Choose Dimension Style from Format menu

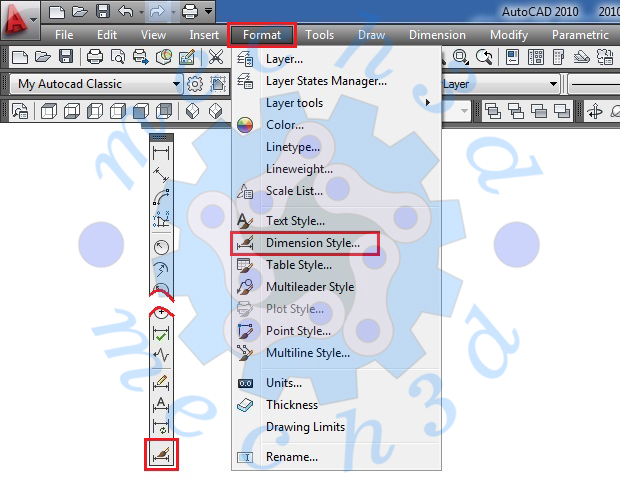[x=312, y=243]
